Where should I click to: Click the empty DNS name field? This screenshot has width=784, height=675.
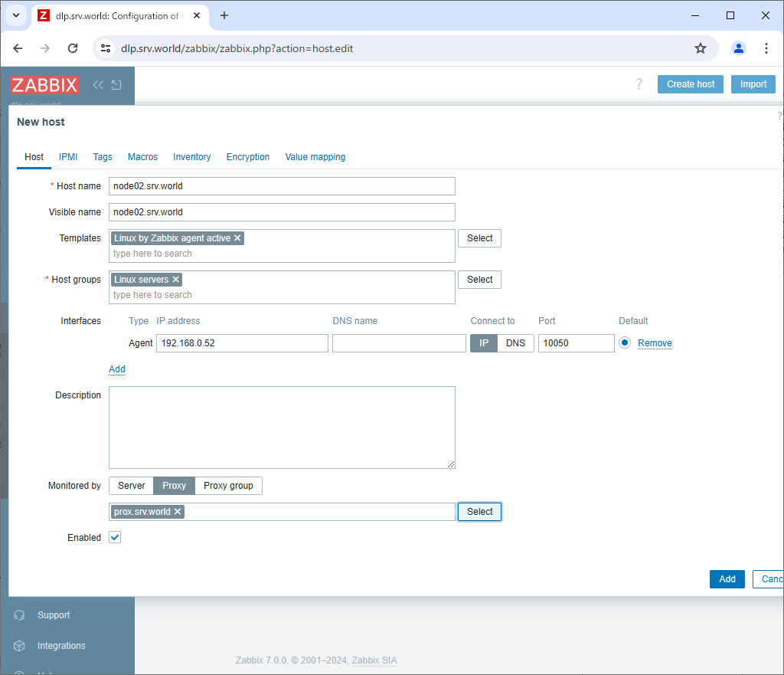click(399, 343)
